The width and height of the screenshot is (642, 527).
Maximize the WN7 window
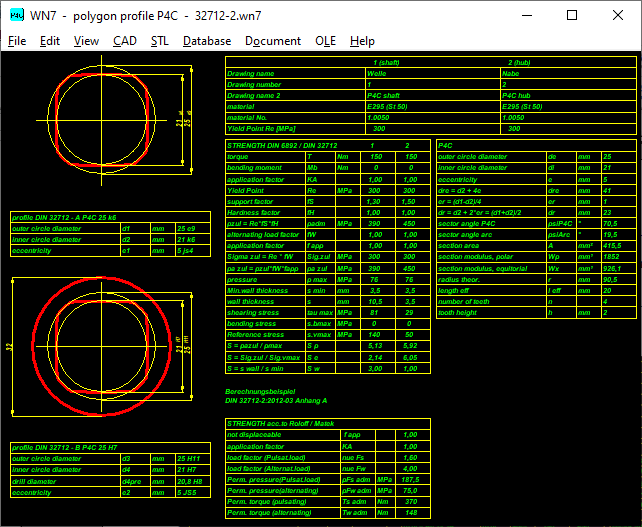[571, 16]
